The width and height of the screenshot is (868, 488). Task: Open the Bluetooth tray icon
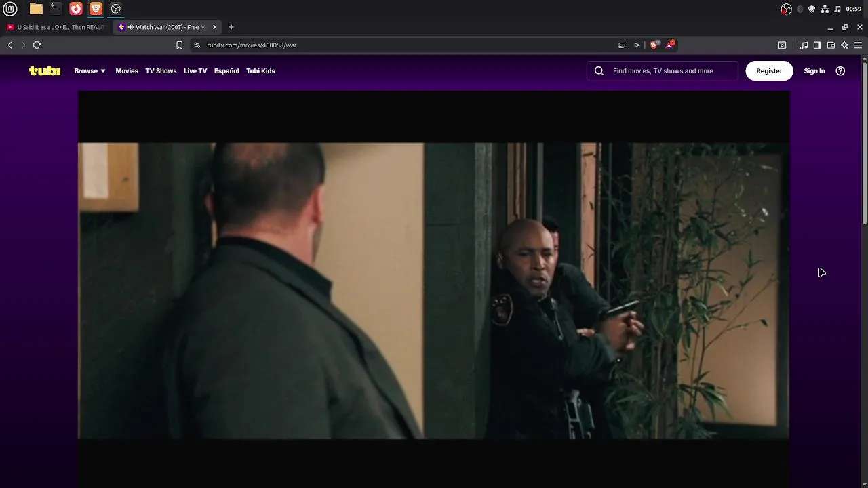[800, 9]
